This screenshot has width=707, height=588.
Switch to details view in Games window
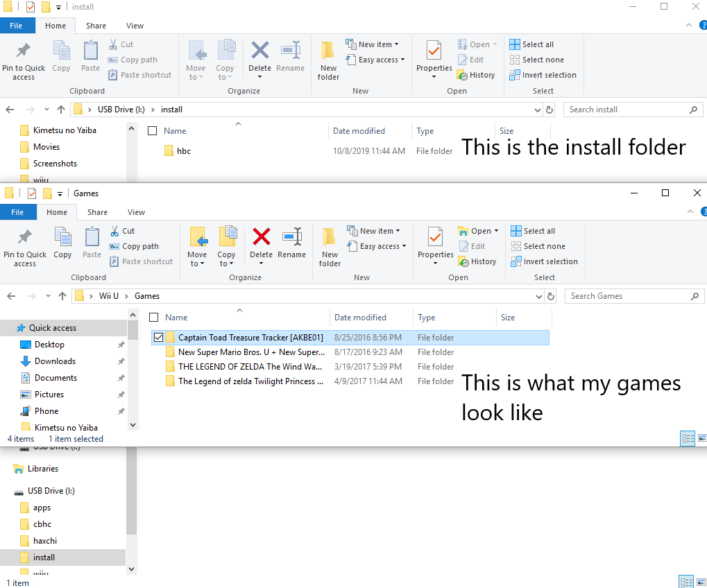687,438
